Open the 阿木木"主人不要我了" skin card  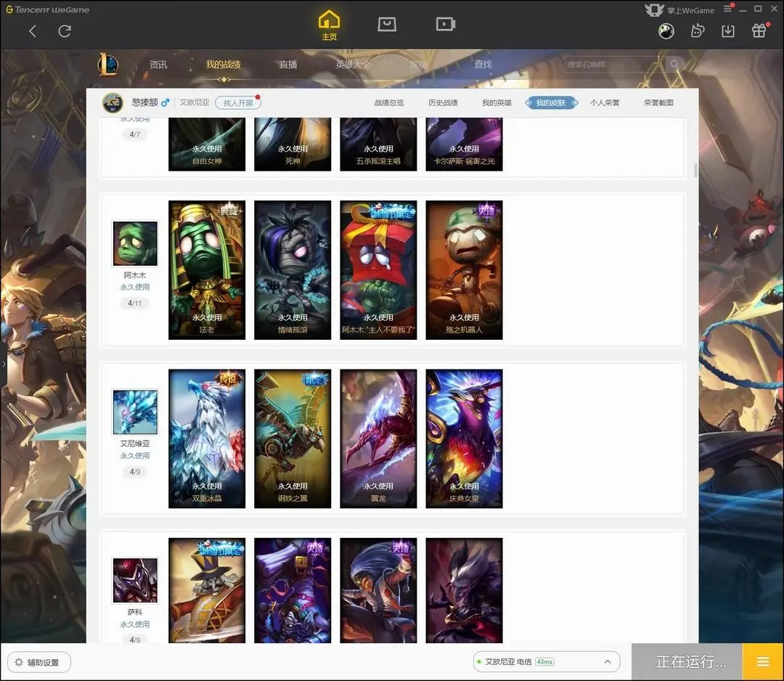(378, 270)
